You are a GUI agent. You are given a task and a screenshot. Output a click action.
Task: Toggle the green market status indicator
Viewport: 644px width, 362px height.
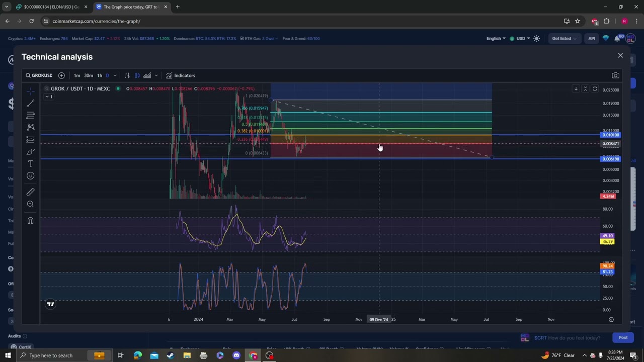point(118,89)
